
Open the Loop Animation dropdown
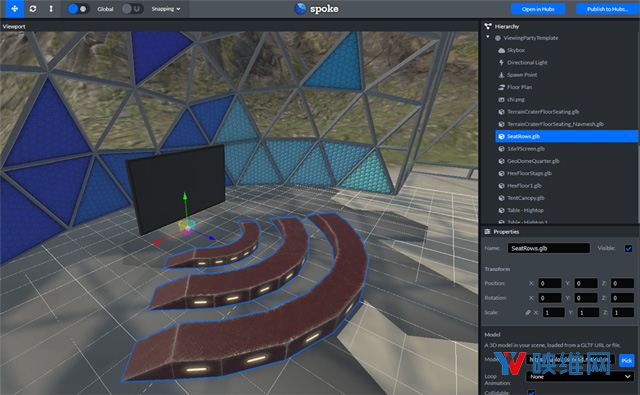(580, 377)
